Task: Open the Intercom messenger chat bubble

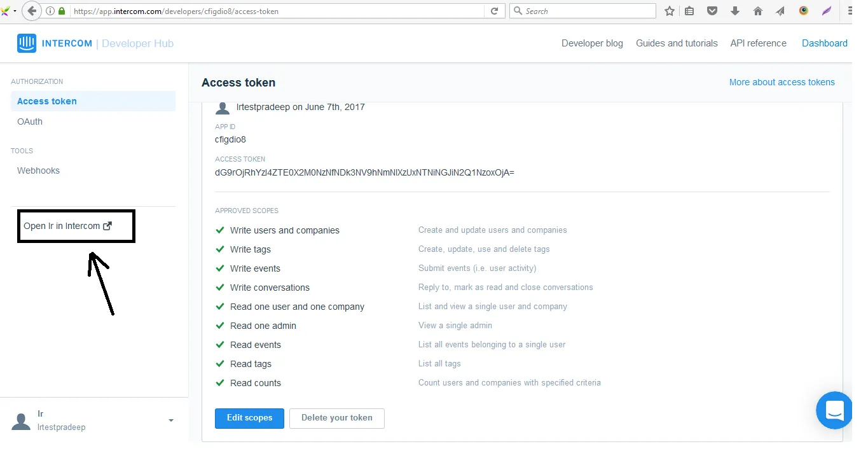Action: coord(834,410)
